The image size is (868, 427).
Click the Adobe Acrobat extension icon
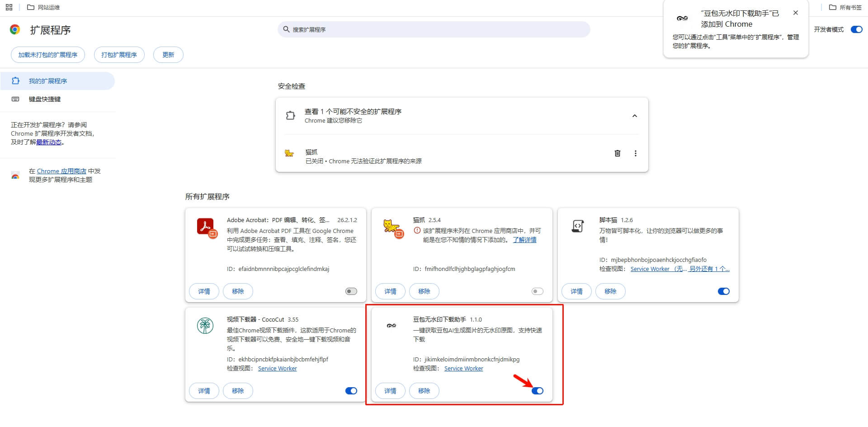click(x=206, y=227)
